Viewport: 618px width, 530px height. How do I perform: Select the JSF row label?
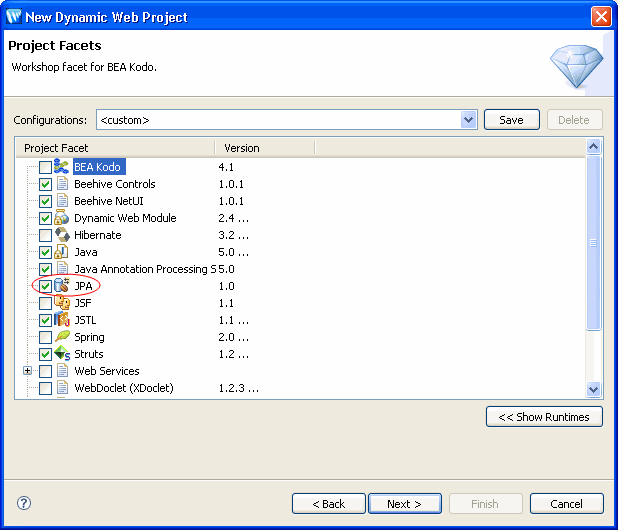(83, 303)
